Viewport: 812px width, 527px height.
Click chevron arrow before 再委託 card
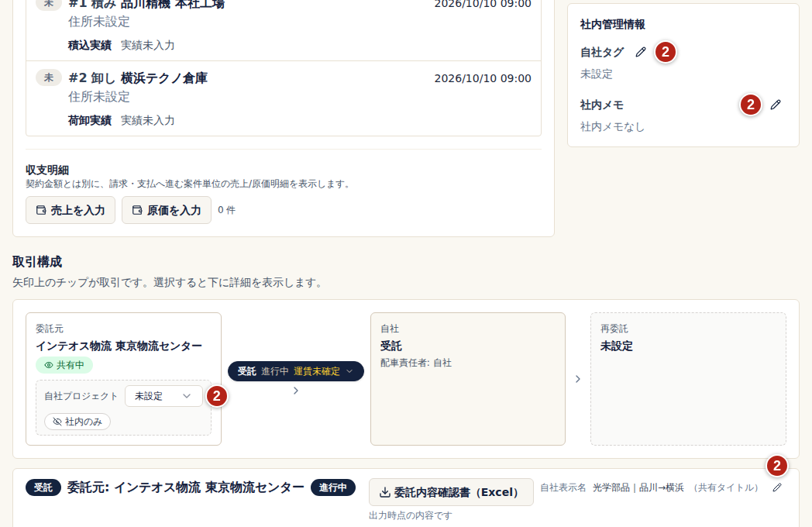(x=578, y=379)
